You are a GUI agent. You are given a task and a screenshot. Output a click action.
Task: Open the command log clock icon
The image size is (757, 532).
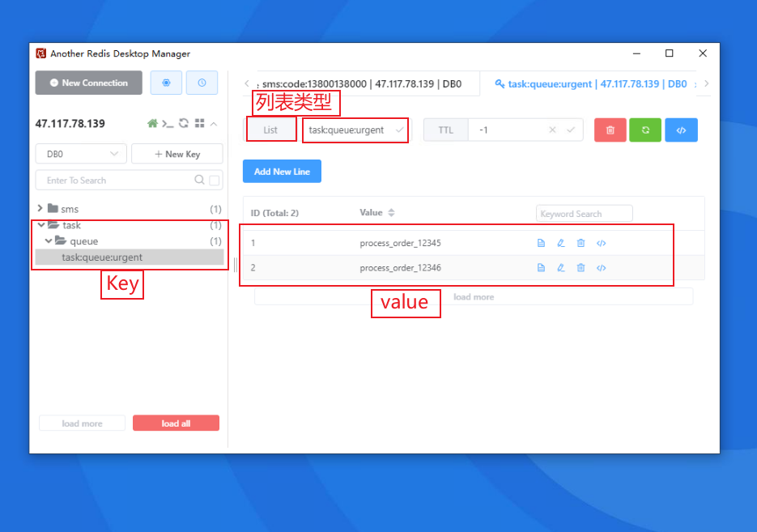pyautogui.click(x=202, y=83)
